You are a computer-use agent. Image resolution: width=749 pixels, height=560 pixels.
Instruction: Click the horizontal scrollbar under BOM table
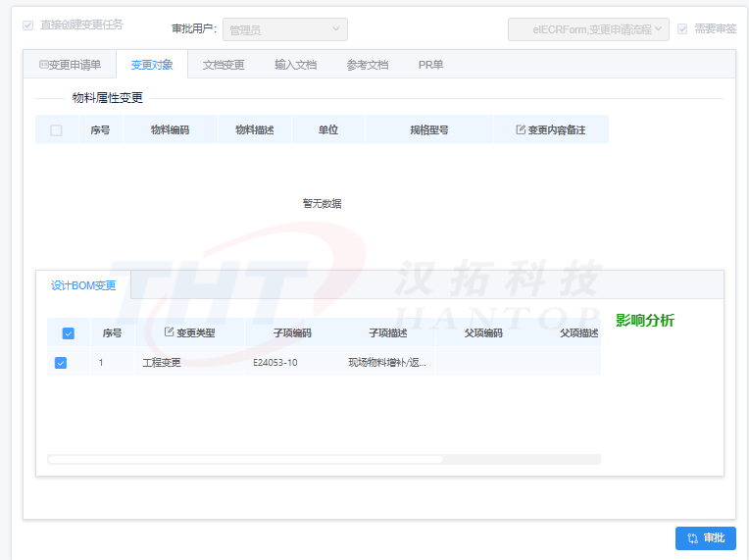coord(245,459)
